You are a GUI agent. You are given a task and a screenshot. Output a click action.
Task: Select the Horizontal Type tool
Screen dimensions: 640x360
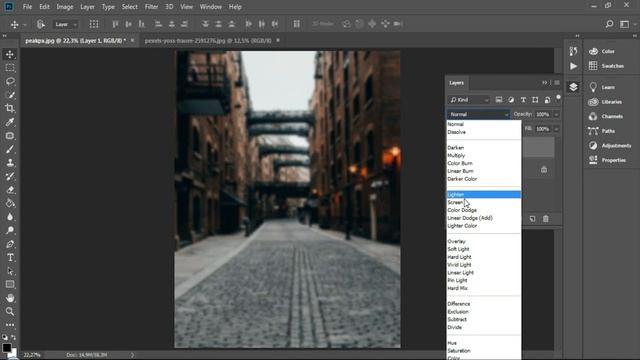10,258
